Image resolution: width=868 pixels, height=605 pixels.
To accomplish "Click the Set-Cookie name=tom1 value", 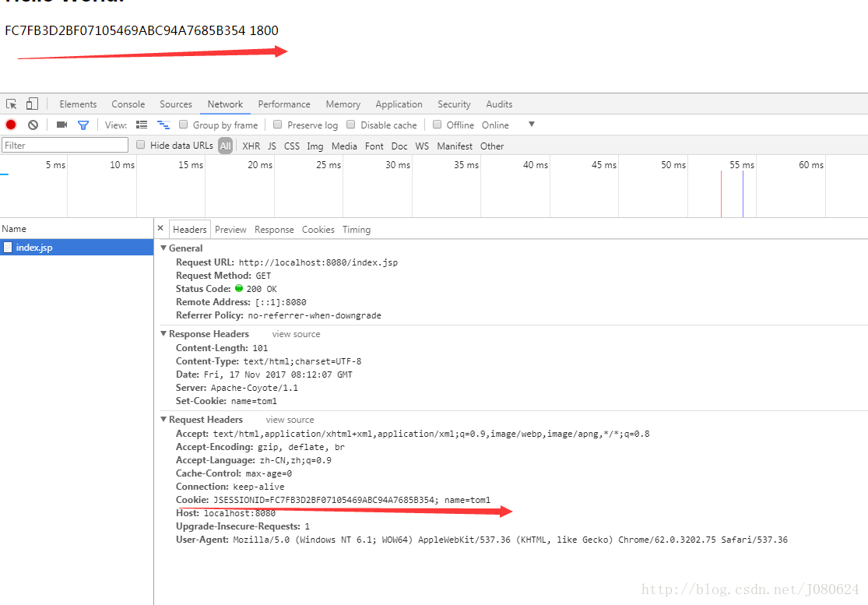I will (254, 401).
